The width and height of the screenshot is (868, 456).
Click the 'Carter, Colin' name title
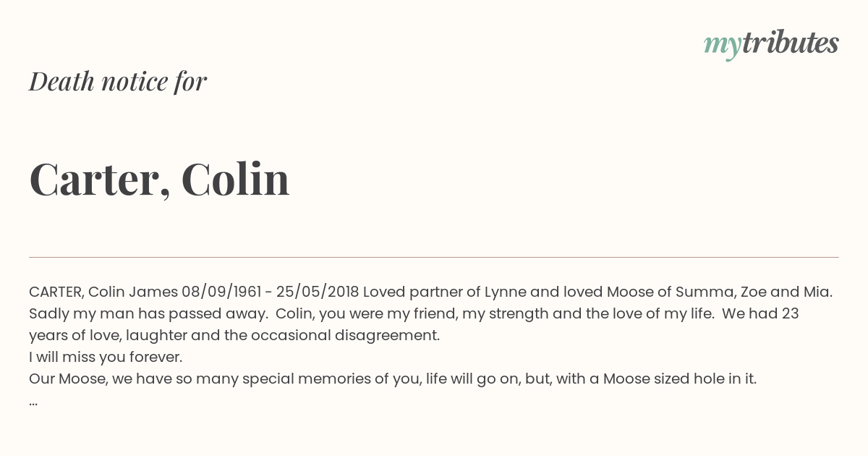click(x=159, y=179)
